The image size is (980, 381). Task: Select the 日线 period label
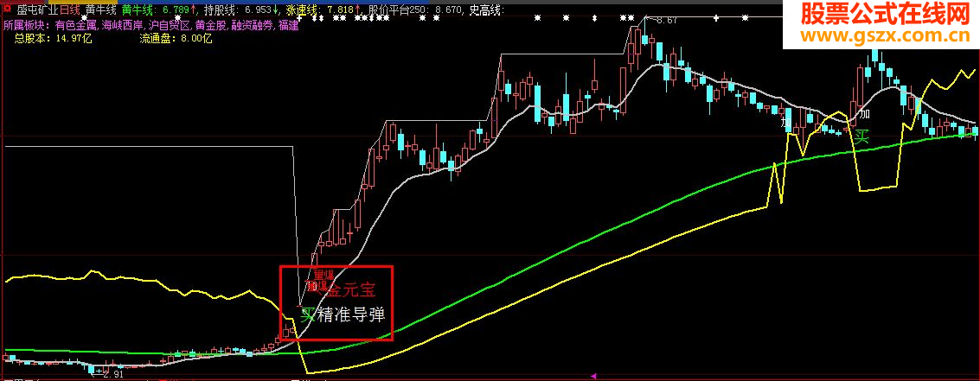coord(70,10)
